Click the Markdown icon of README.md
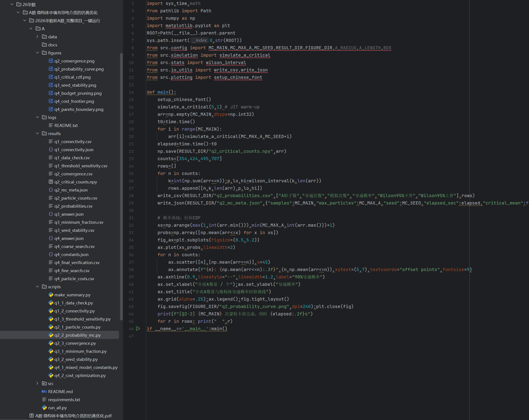This screenshot has height=420, width=529. pyautogui.click(x=44, y=392)
